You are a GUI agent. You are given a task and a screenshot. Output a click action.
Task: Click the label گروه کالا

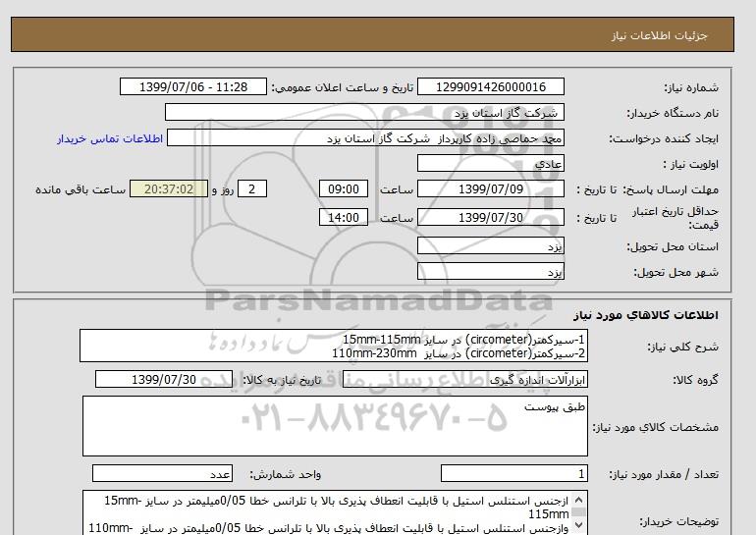(696, 380)
